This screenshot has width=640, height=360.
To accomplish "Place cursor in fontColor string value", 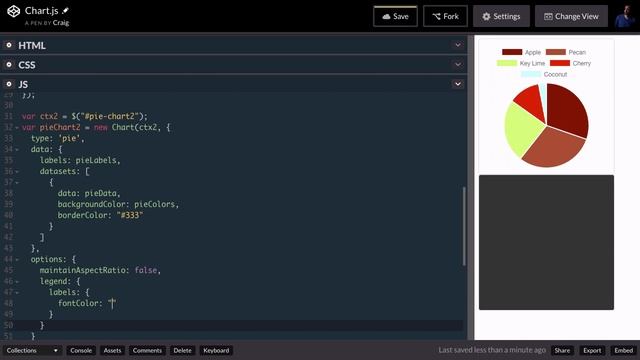I will 113,303.
